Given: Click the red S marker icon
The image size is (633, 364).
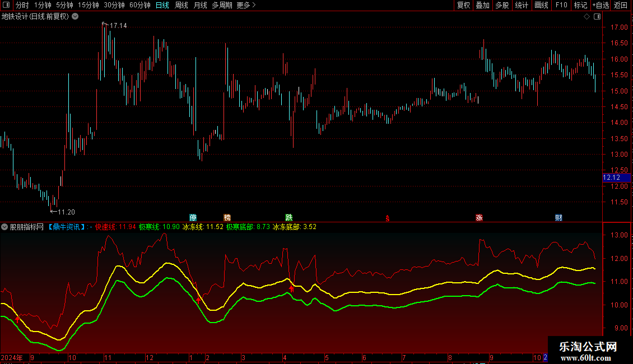Looking at the screenshot, I should [x=388, y=218].
